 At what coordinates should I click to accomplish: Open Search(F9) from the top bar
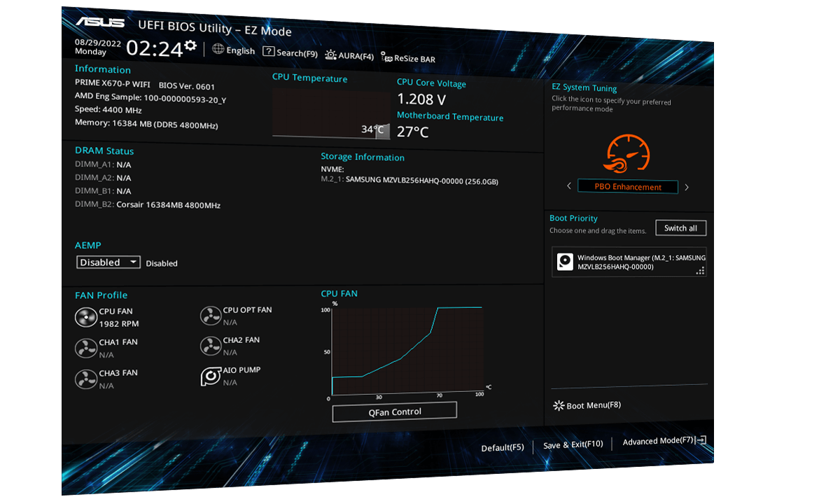tap(290, 52)
